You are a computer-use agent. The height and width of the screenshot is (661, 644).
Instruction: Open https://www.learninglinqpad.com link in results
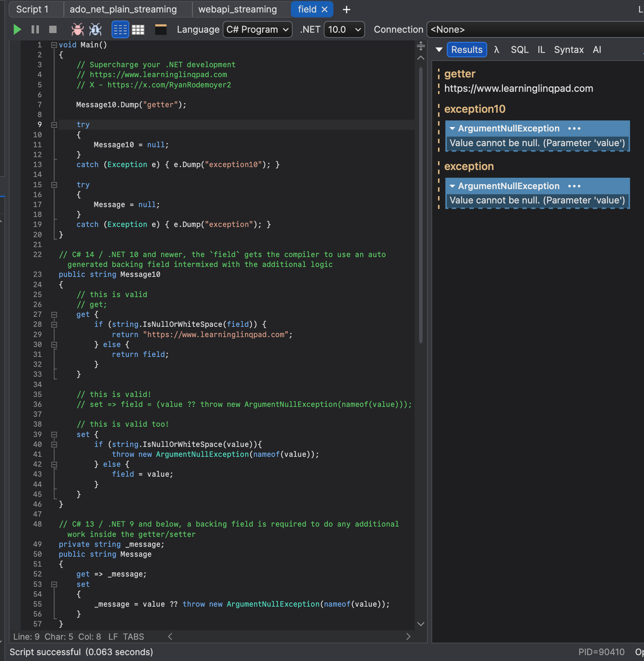[518, 88]
